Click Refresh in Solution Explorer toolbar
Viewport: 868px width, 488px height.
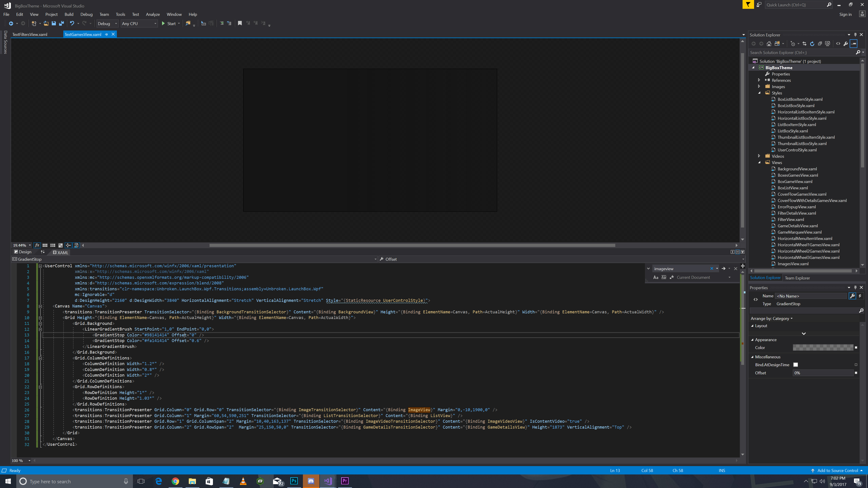[812, 44]
